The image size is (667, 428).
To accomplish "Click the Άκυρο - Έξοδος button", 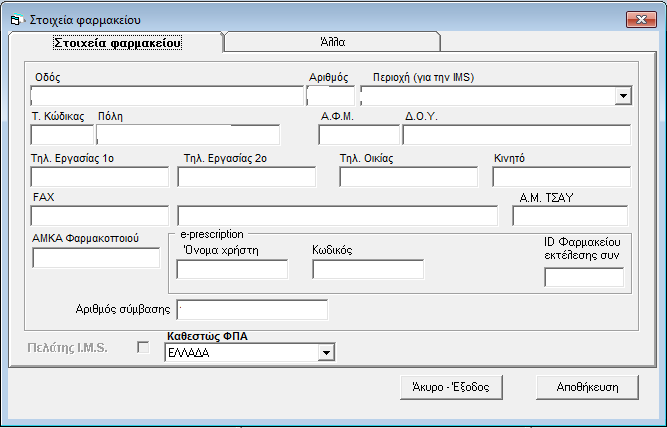I will (x=451, y=387).
